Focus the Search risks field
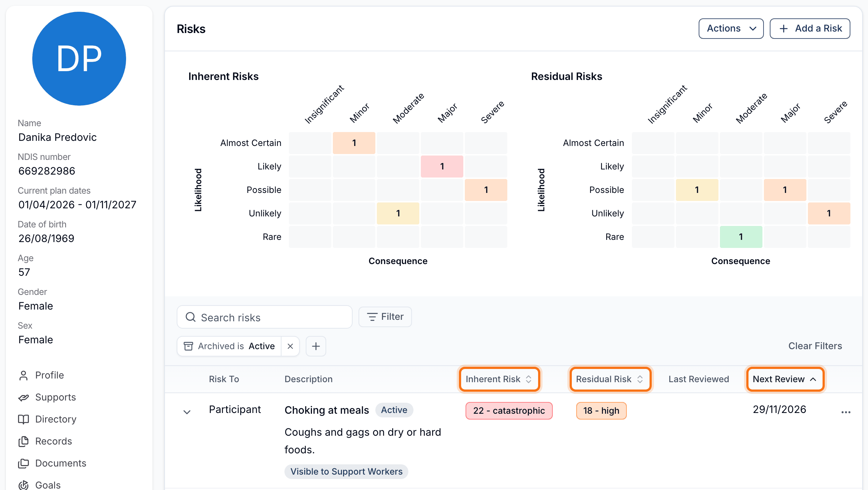The width and height of the screenshot is (868, 490). point(265,317)
